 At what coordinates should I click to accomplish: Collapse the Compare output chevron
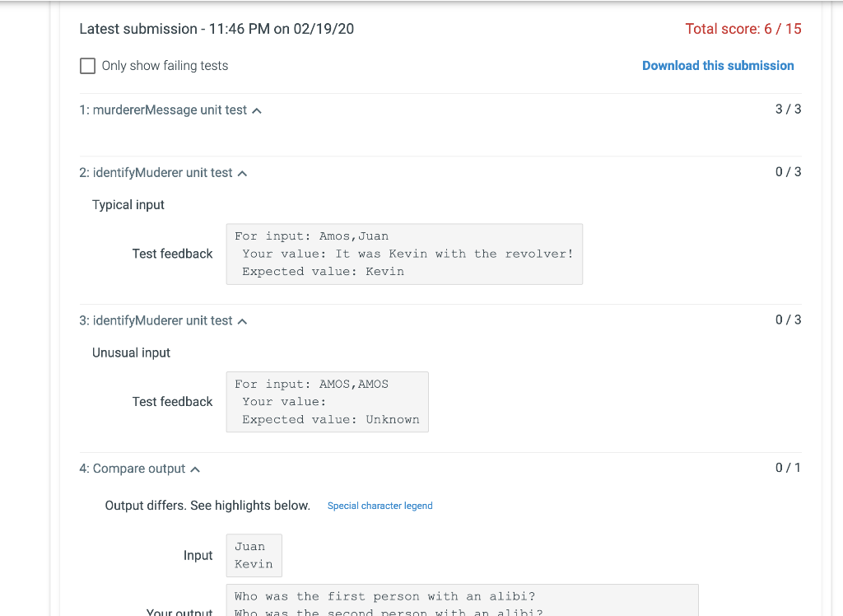[195, 469]
